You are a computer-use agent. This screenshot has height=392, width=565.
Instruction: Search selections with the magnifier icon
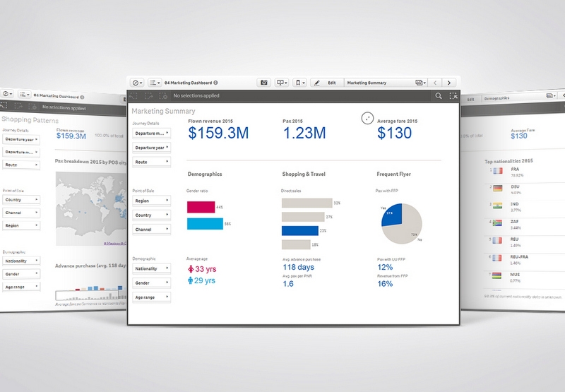[439, 95]
